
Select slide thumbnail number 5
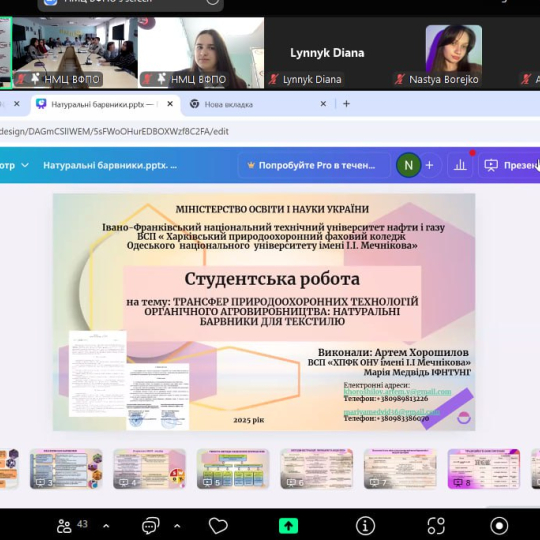pos(233,469)
